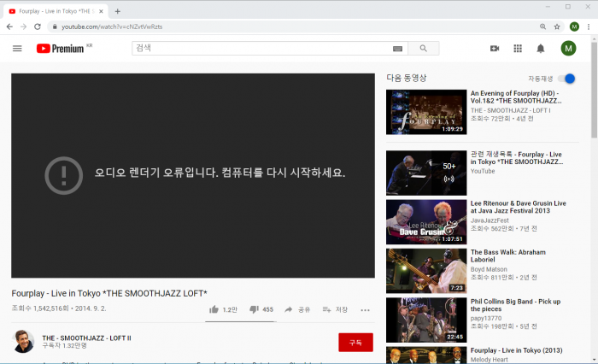Viewport: 598px width, 364px height.
Task: Open Phil Collins Big Band - Pick up title
Action: [x=515, y=305]
